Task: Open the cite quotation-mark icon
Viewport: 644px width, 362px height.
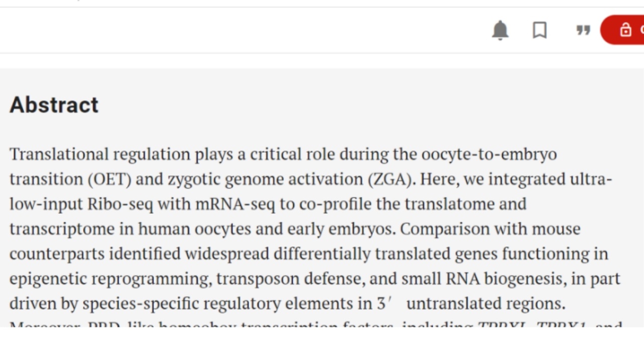Action: [583, 31]
